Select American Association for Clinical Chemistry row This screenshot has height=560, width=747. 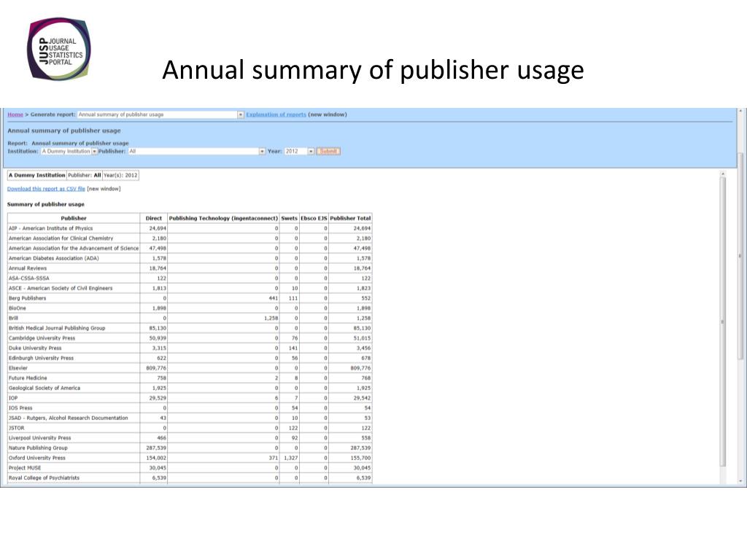coord(190,238)
